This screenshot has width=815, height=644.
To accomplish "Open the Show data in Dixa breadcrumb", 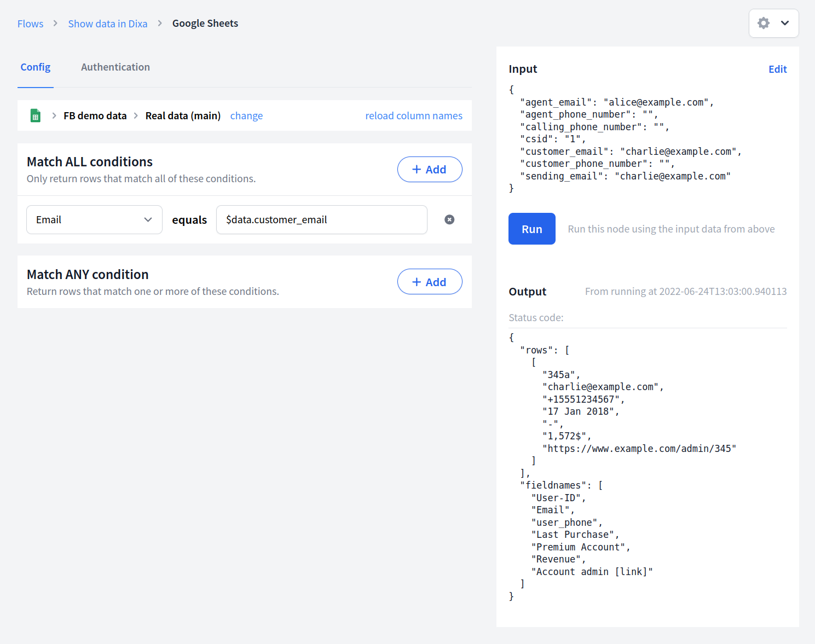I will point(107,24).
